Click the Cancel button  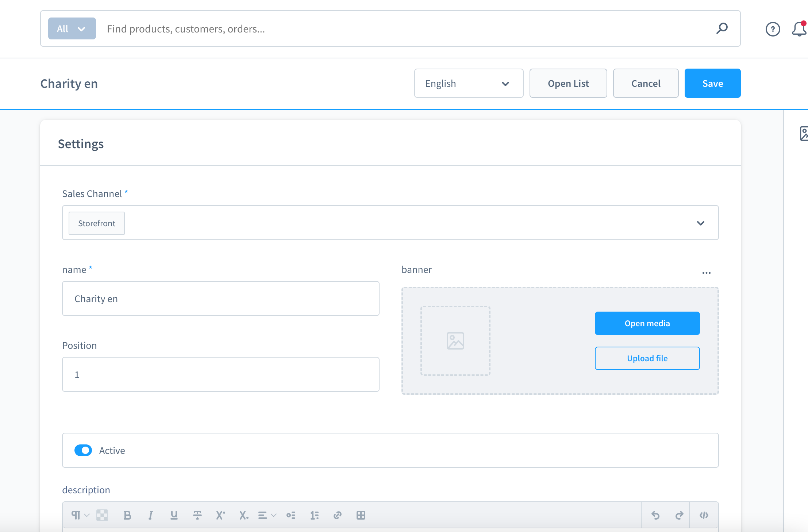646,83
